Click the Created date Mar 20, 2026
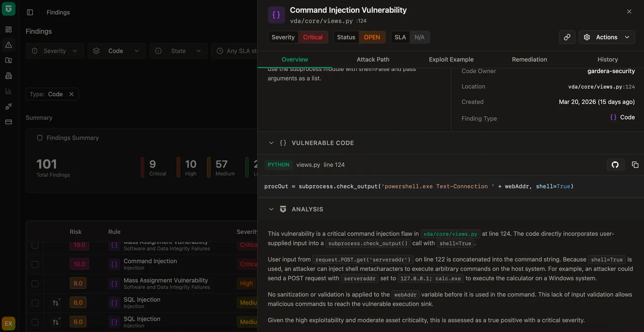 [x=597, y=102]
